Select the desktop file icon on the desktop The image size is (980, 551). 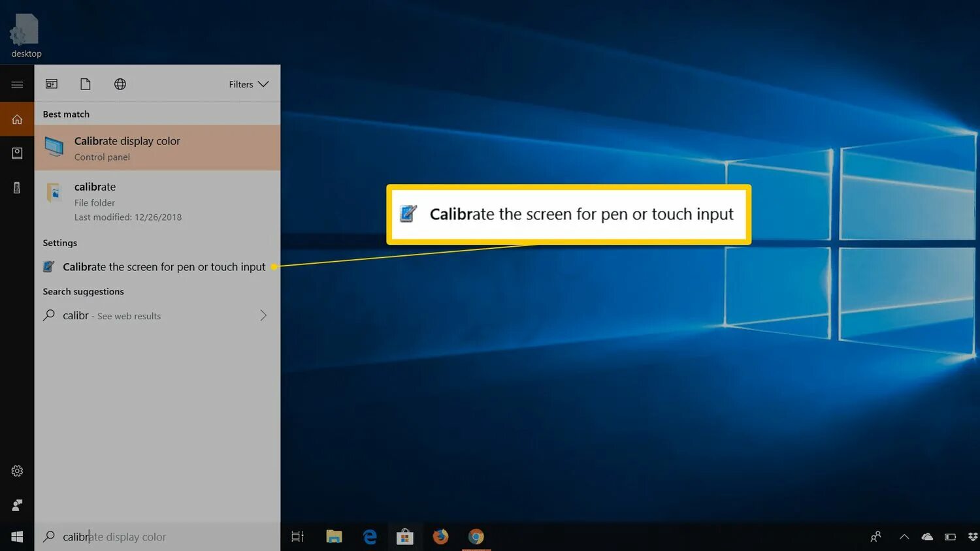click(26, 36)
